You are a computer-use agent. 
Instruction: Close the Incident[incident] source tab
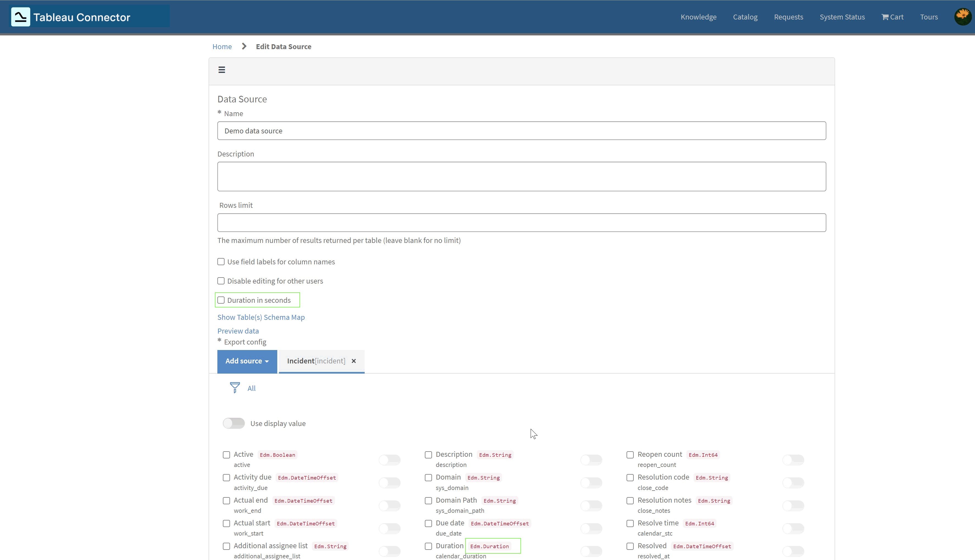point(353,361)
